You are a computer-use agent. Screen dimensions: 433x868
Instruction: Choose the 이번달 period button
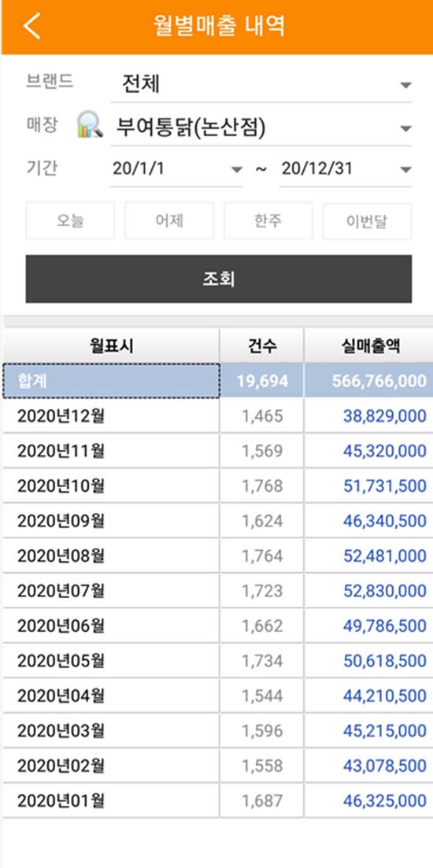click(367, 221)
